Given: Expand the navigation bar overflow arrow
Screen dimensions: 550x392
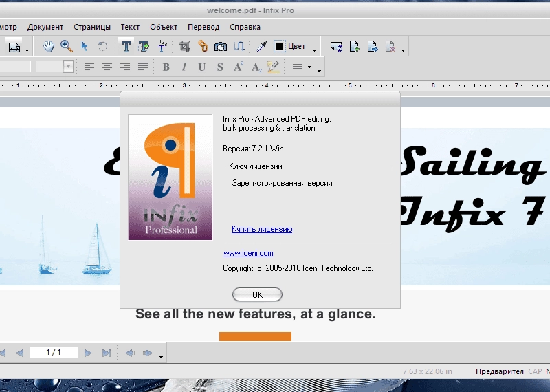Looking at the screenshot, I should (161, 357).
